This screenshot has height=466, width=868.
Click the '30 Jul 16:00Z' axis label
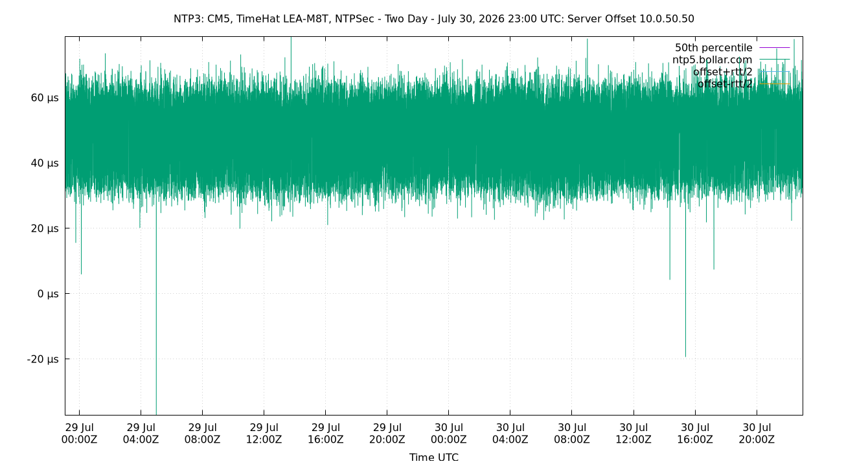coord(695,433)
